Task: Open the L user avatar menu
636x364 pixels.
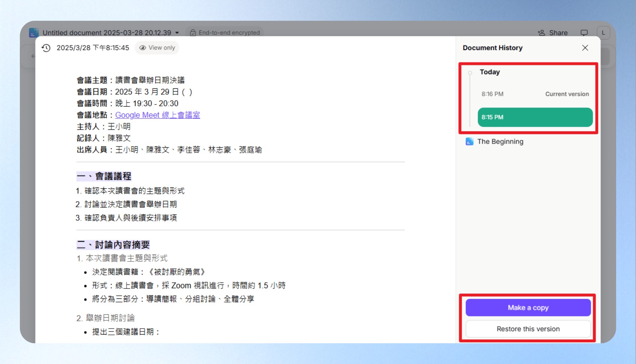Action: tap(603, 33)
